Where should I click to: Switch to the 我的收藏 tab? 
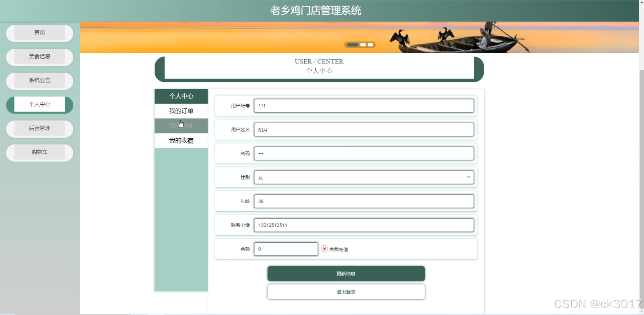(x=181, y=141)
